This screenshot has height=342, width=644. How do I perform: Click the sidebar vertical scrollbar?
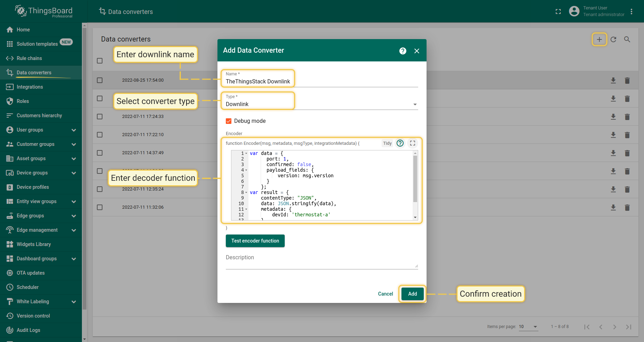[x=84, y=169]
